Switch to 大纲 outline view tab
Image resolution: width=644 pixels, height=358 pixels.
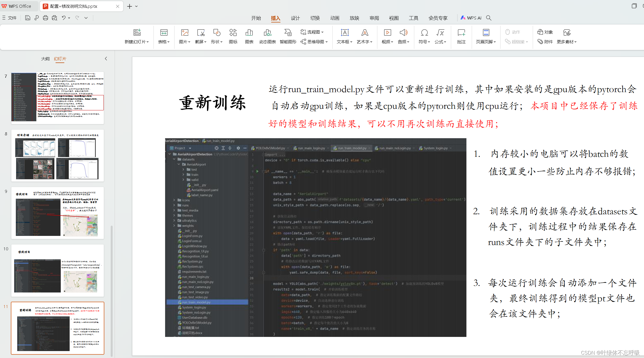[x=45, y=59]
